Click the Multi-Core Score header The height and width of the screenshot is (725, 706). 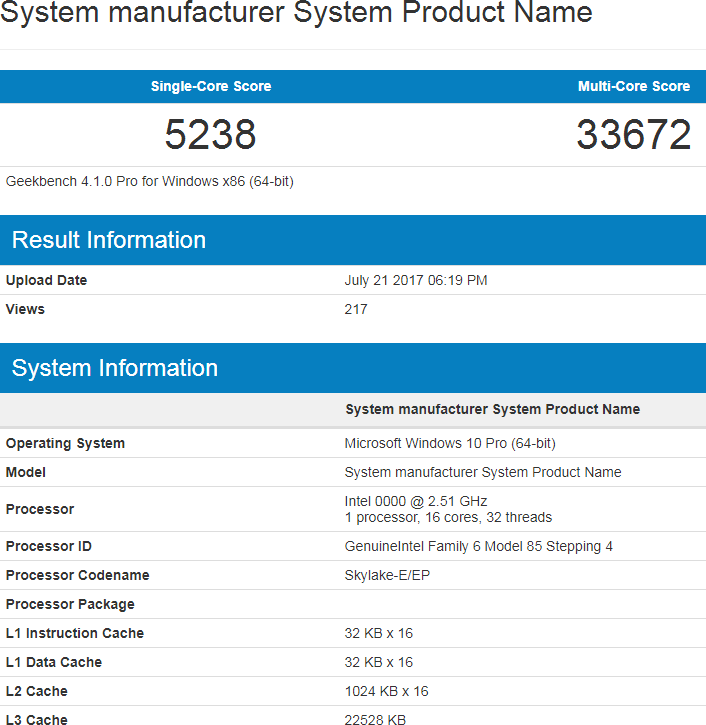coord(633,86)
